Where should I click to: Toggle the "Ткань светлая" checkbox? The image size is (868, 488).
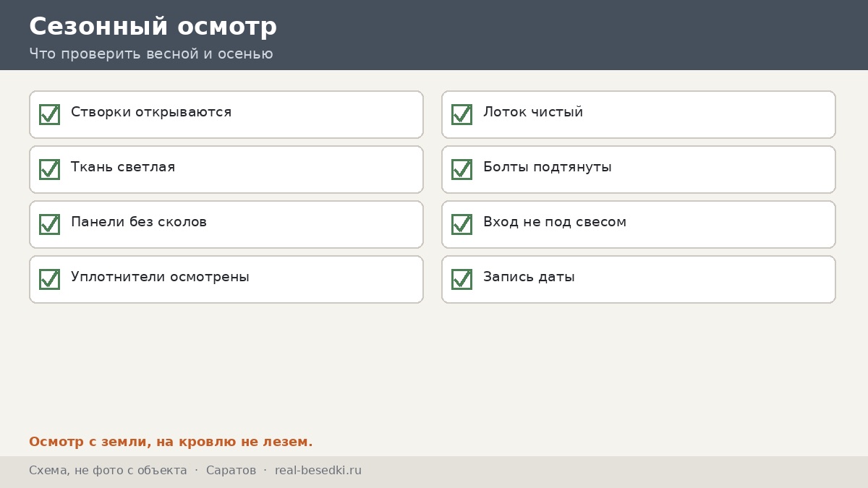click(49, 169)
